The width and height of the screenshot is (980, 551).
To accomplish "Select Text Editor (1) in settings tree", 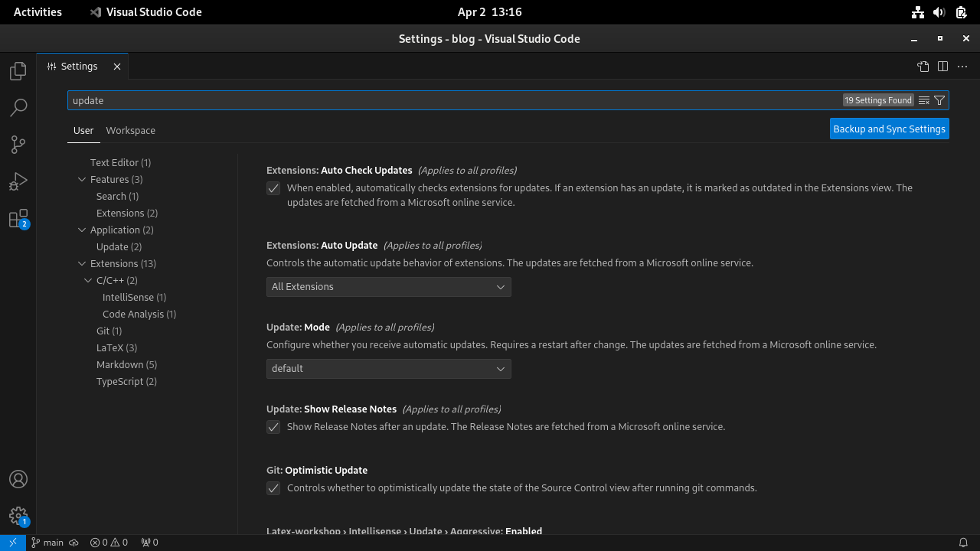I will [120, 162].
